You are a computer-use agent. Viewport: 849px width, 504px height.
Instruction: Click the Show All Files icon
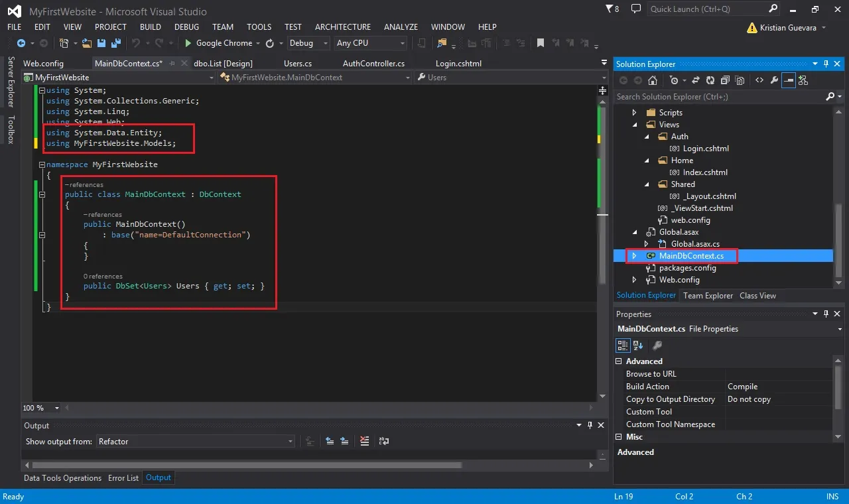pyautogui.click(x=740, y=81)
